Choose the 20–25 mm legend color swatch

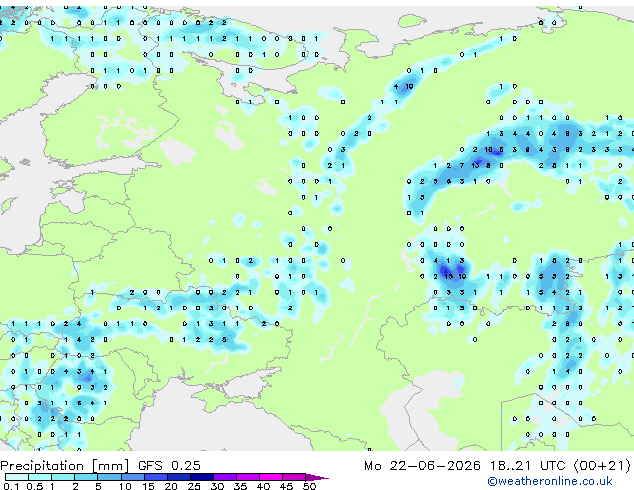(x=178, y=477)
